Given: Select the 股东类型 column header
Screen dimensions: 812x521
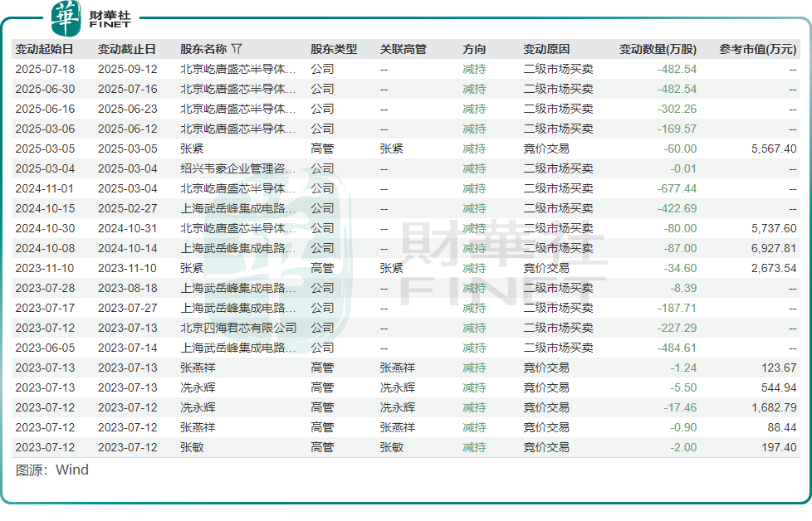Looking at the screenshot, I should pos(334,50).
